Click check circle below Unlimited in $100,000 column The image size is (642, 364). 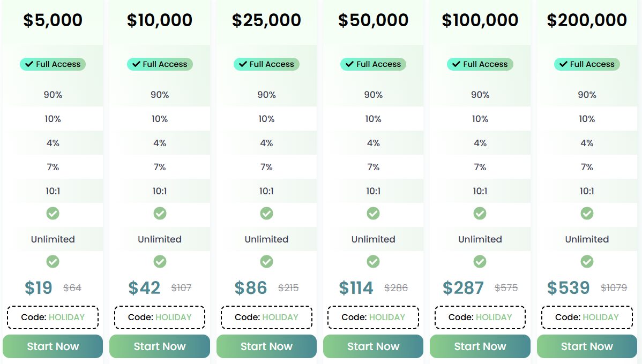click(x=480, y=262)
